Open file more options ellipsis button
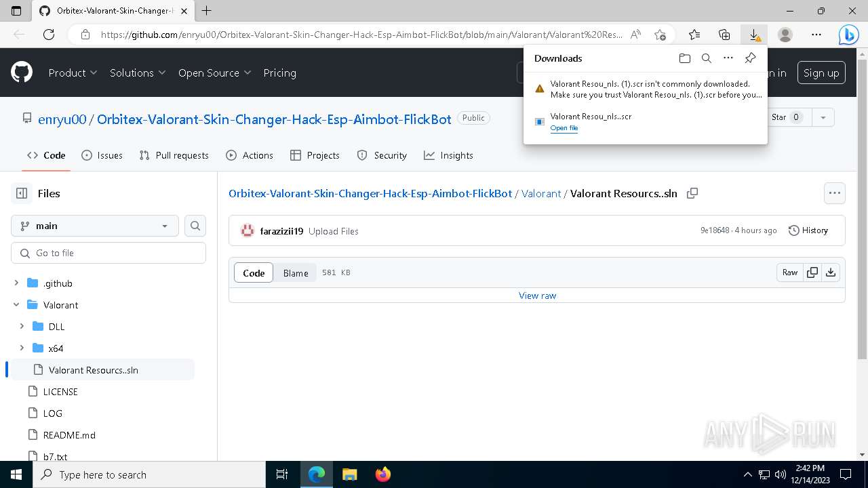 coord(835,193)
